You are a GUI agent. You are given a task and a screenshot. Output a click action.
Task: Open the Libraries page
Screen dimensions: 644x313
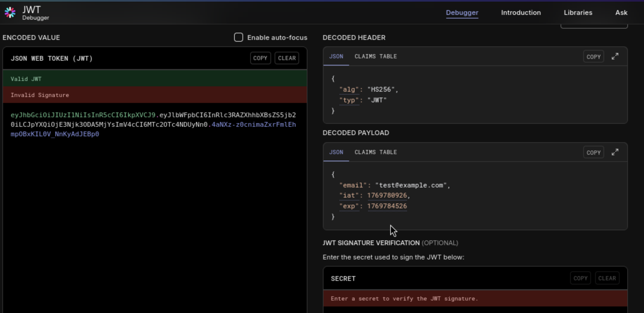tap(578, 13)
